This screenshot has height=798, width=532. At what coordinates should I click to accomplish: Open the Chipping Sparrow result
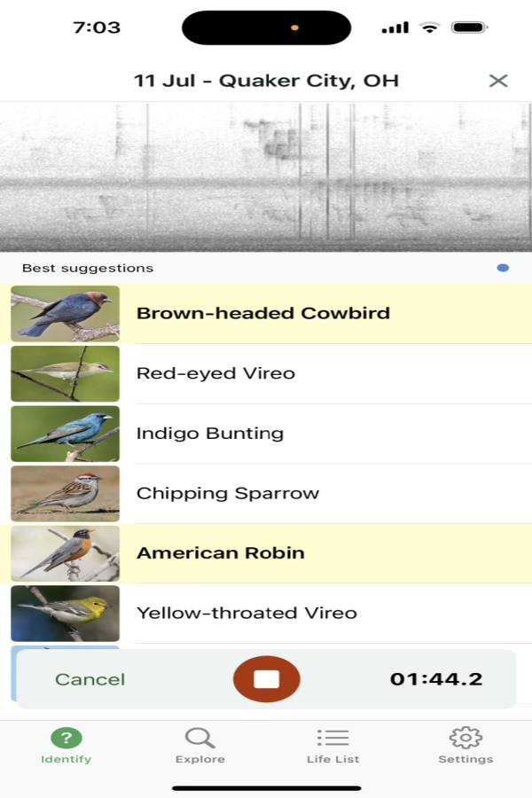pyautogui.click(x=227, y=493)
